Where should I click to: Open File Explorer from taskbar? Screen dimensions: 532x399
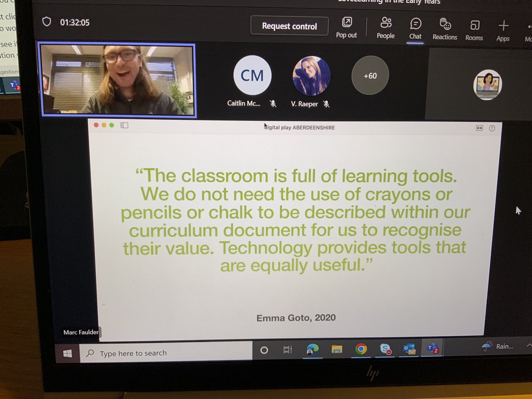[x=336, y=350]
